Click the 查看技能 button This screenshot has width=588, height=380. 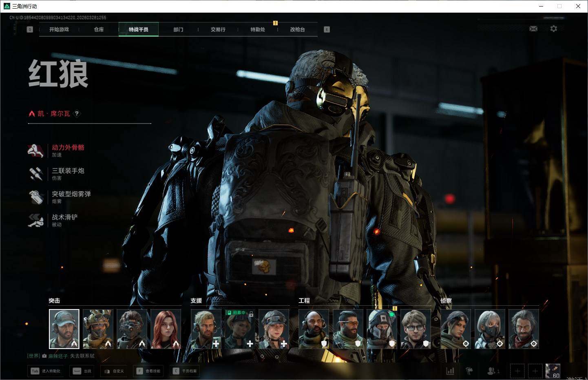(x=149, y=371)
